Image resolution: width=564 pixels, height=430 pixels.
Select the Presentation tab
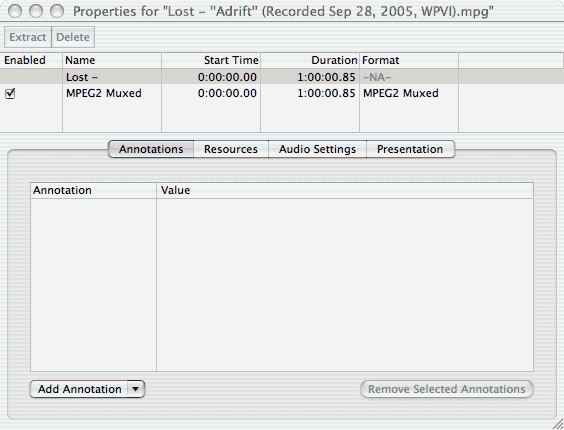(x=410, y=149)
